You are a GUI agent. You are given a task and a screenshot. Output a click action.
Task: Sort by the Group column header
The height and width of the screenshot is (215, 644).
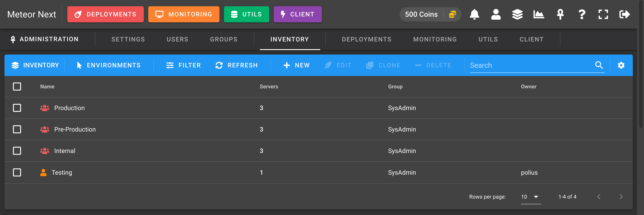pyautogui.click(x=395, y=86)
